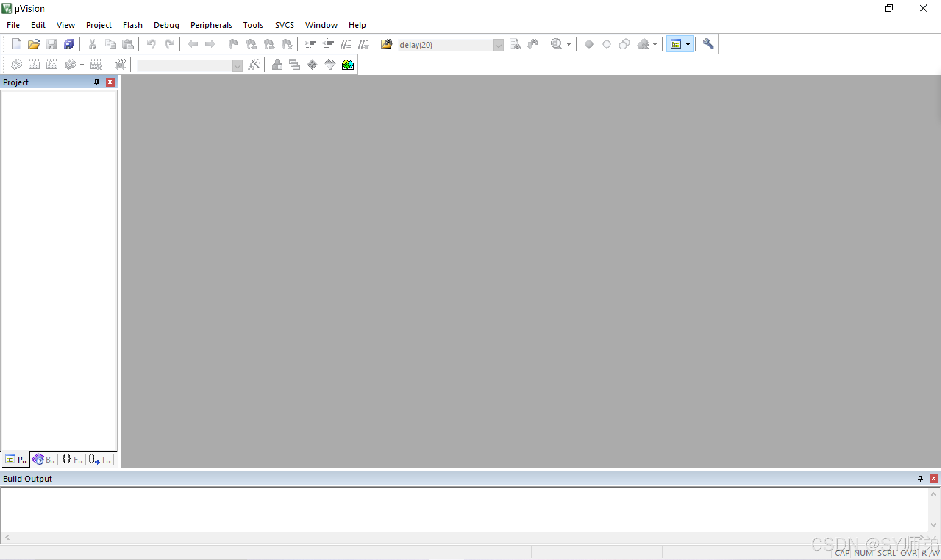Click the Translate file icon
Image resolution: width=941 pixels, height=560 pixels.
point(16,64)
